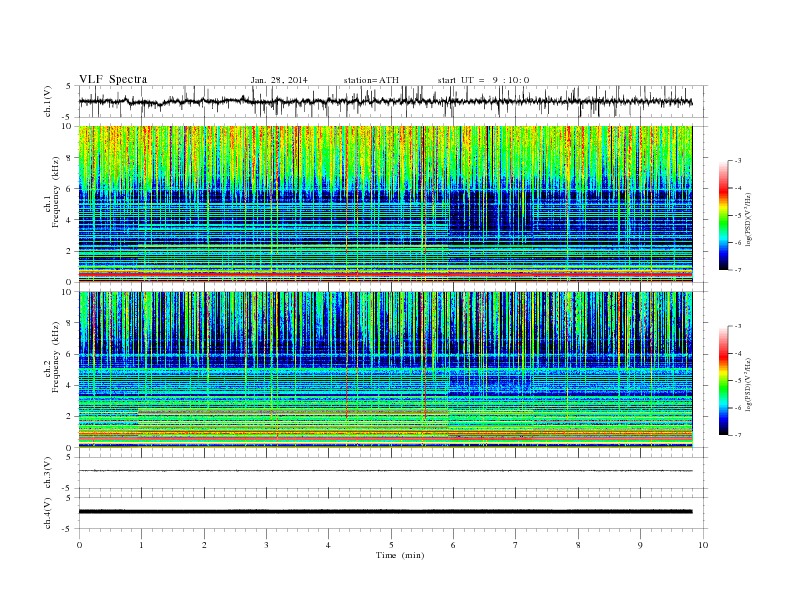Image resolution: width=792 pixels, height=612 pixels.
Task: Select the "start UT = 9 :10: 0" text
Action: [x=483, y=80]
